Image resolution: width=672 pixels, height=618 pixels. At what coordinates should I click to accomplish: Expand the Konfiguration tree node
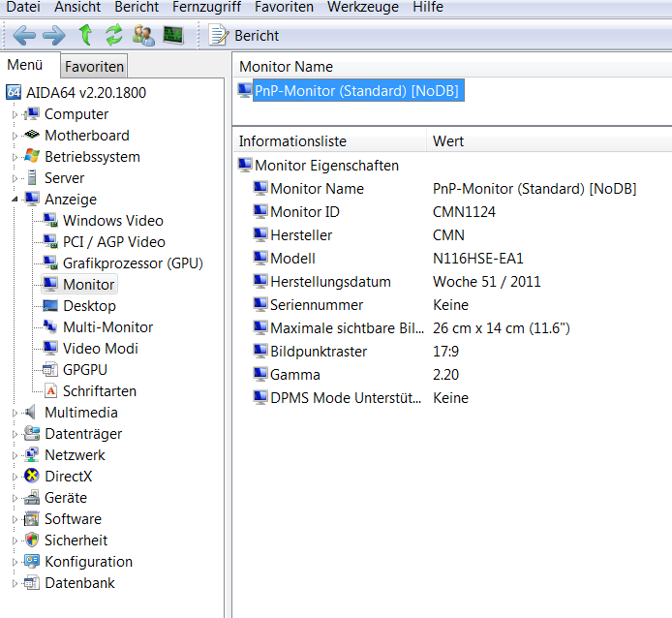click(15, 562)
